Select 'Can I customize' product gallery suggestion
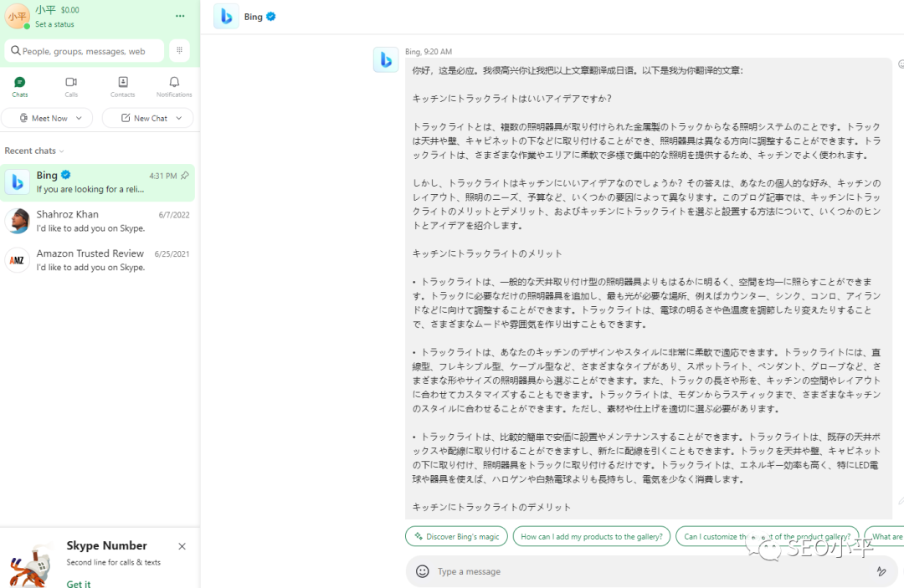 (767, 536)
